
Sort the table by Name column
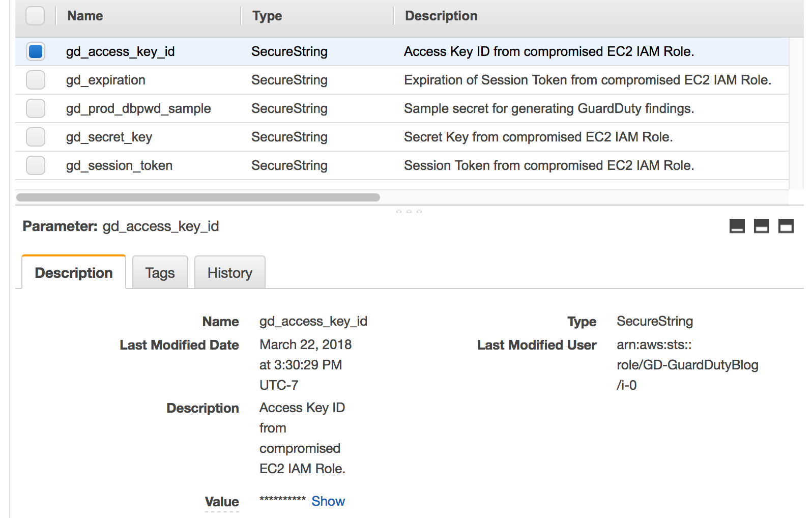click(85, 16)
